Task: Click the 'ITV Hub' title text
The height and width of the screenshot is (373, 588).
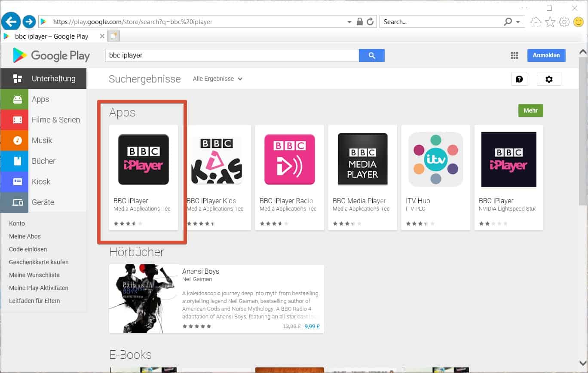Action: coord(418,201)
